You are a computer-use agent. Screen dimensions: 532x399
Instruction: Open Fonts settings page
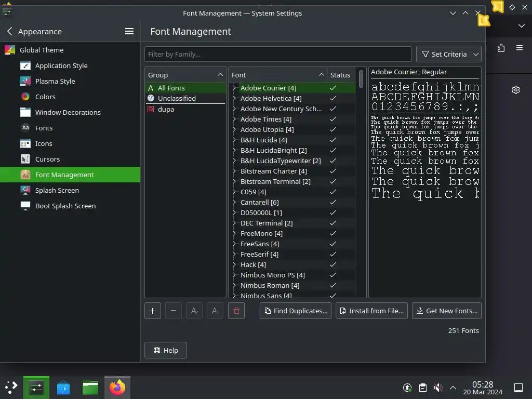pos(70,128)
